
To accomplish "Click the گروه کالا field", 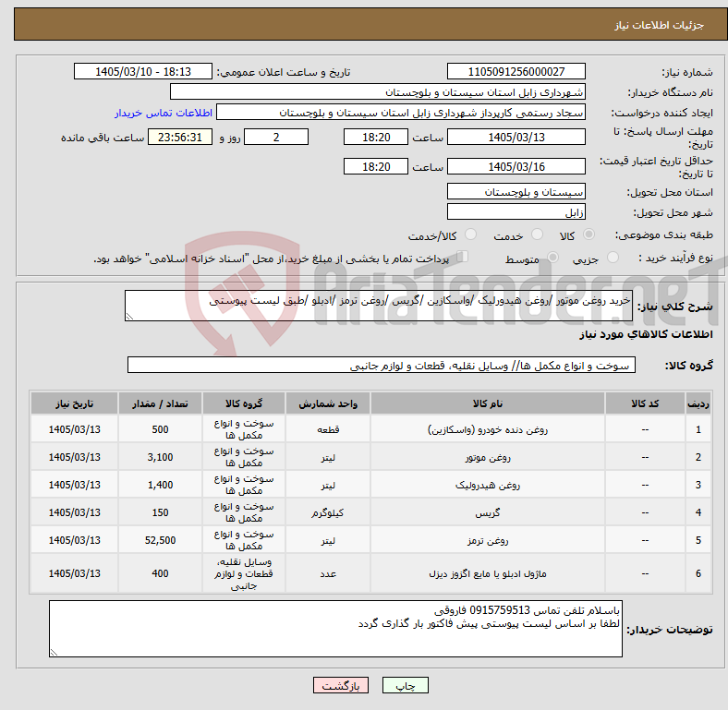I will pos(382,365).
